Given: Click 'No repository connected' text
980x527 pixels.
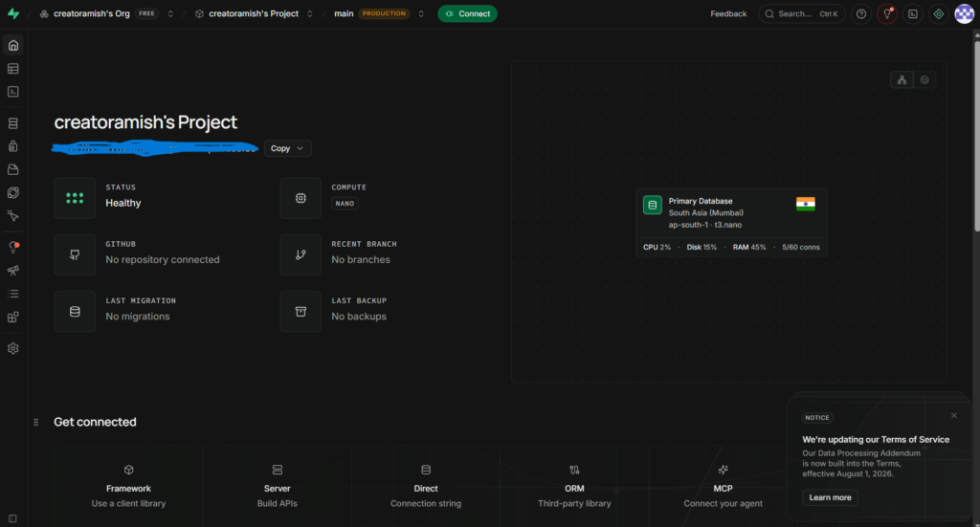Looking at the screenshot, I should [163, 260].
